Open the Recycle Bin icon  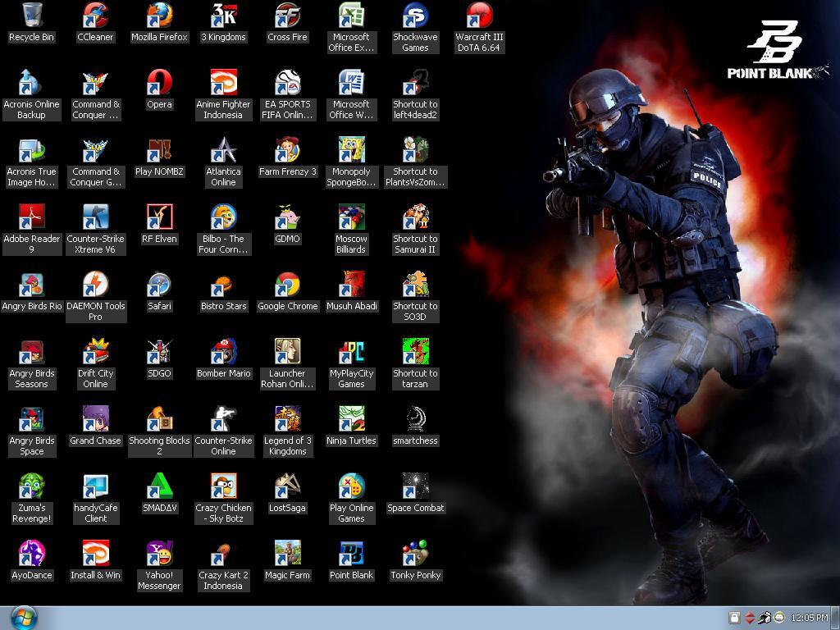point(32,15)
